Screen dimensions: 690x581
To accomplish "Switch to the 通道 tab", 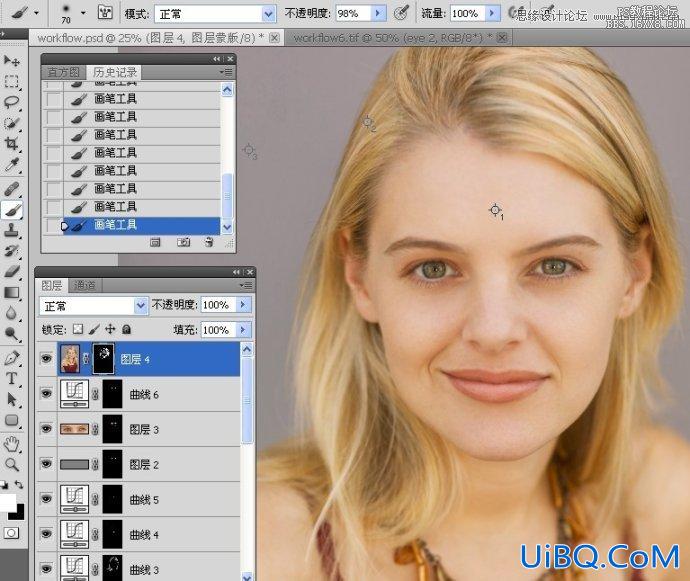I will coord(84,286).
